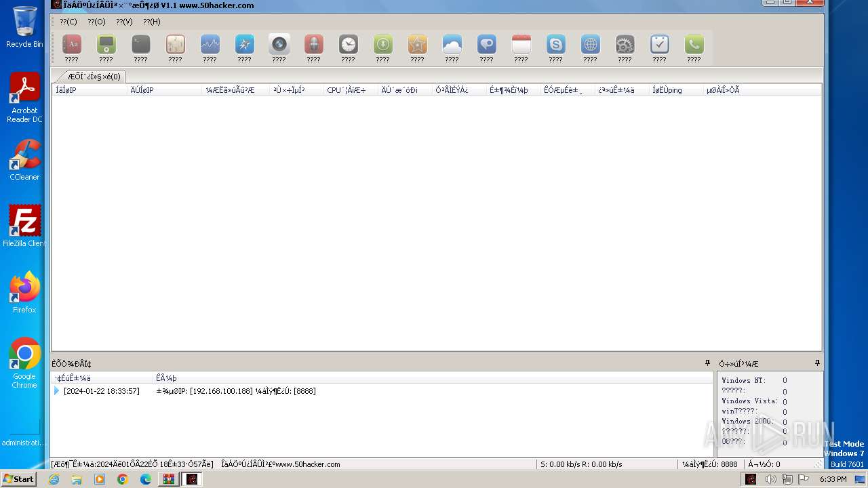Open the blue line-graph monitor icon
This screenshot has width=868, height=488.
[x=210, y=45]
